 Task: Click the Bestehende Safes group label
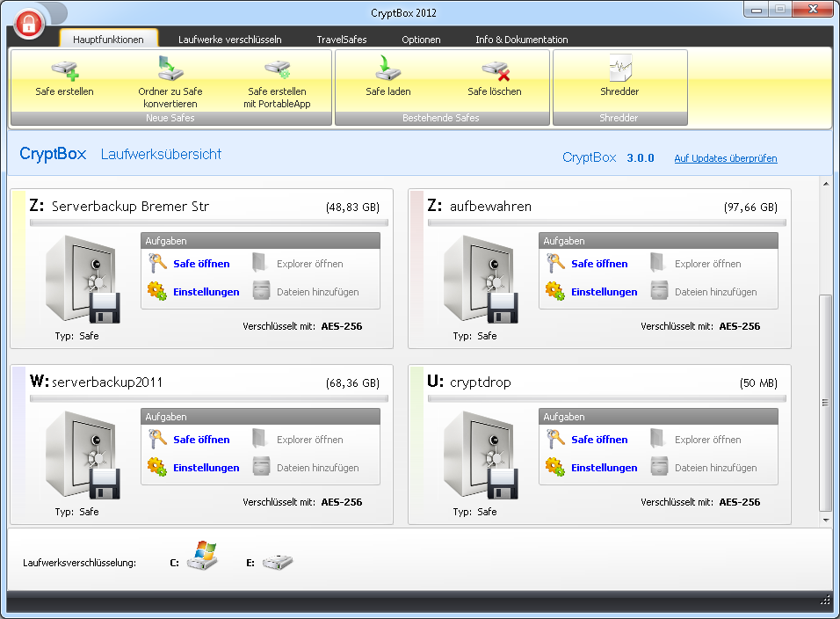441,118
